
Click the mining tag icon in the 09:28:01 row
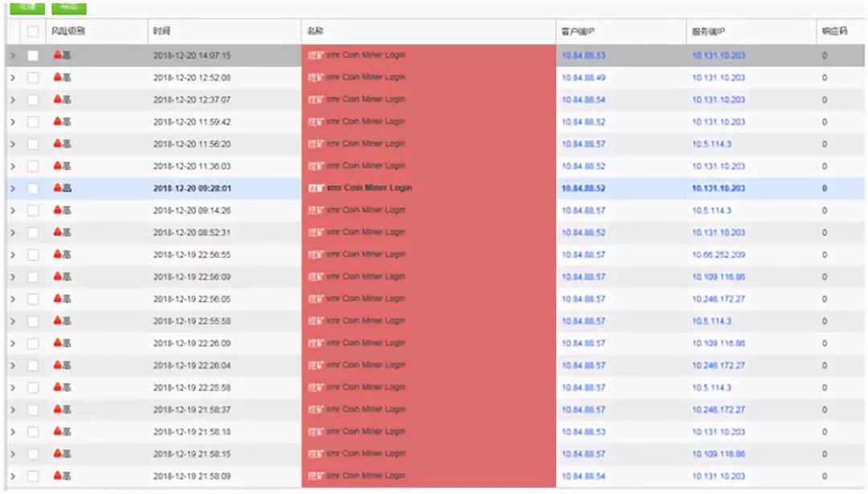coord(316,188)
